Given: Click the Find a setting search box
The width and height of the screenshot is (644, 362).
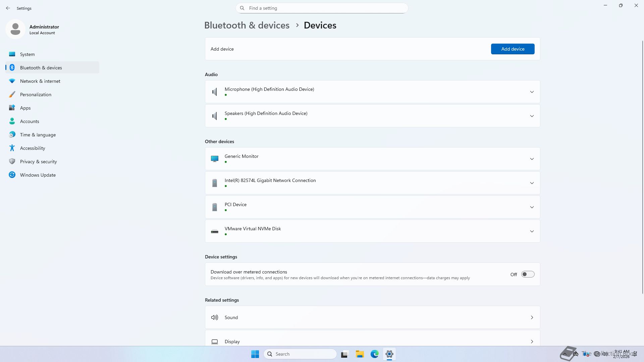Looking at the screenshot, I should click(x=322, y=8).
